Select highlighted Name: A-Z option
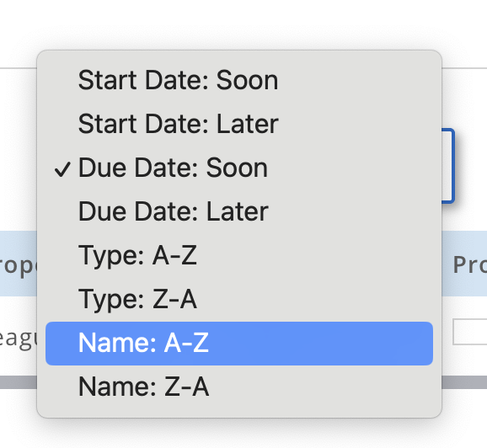Screen dimensions: 487x448 click(239, 344)
